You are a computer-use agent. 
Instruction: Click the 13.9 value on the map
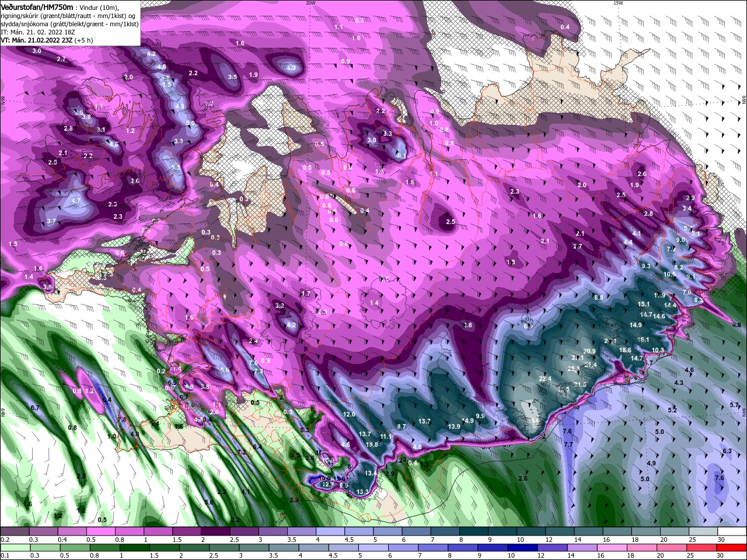[454, 426]
